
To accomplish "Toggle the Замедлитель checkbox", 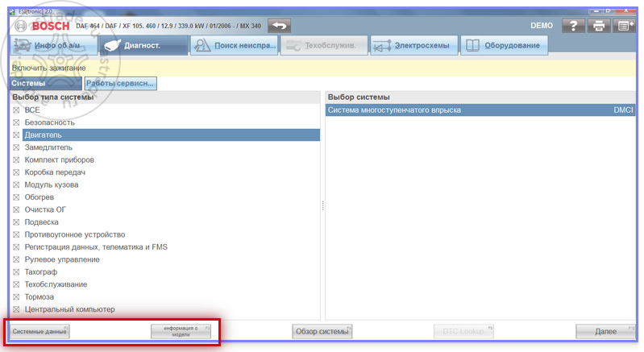I will (x=16, y=147).
